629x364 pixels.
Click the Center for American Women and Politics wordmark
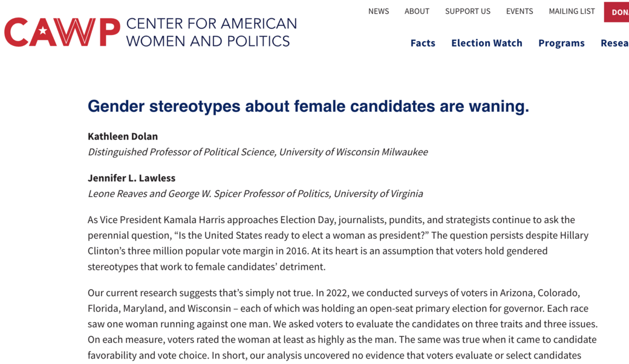point(211,33)
